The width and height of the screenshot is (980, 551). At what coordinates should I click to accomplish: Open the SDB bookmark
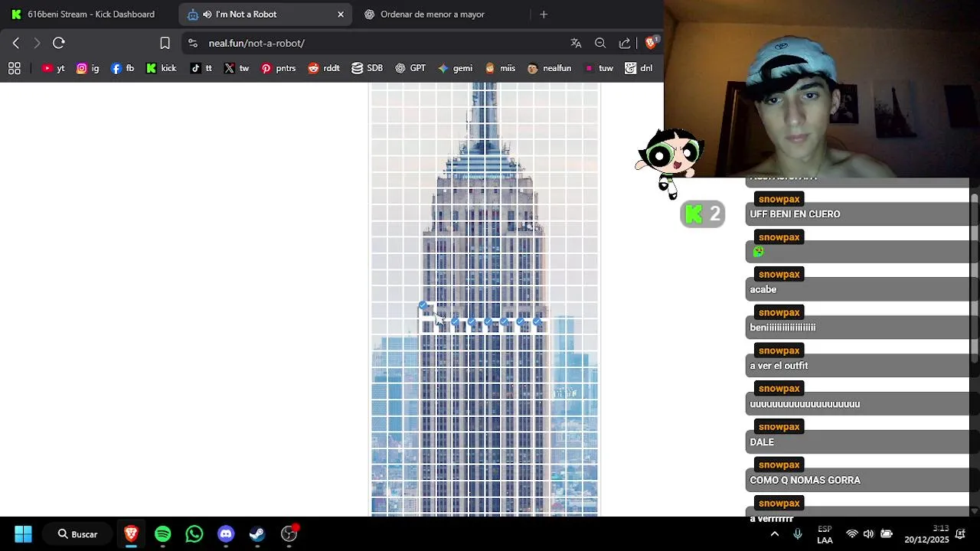coord(367,68)
